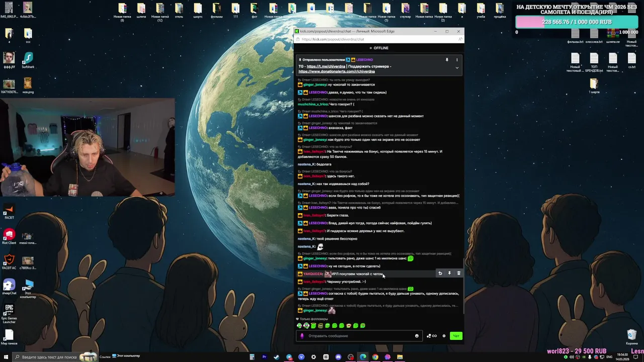Viewport: 644px width, 362px height.
Task: Delete the YAKQUDZA message with trash icon
Action: tap(458, 274)
